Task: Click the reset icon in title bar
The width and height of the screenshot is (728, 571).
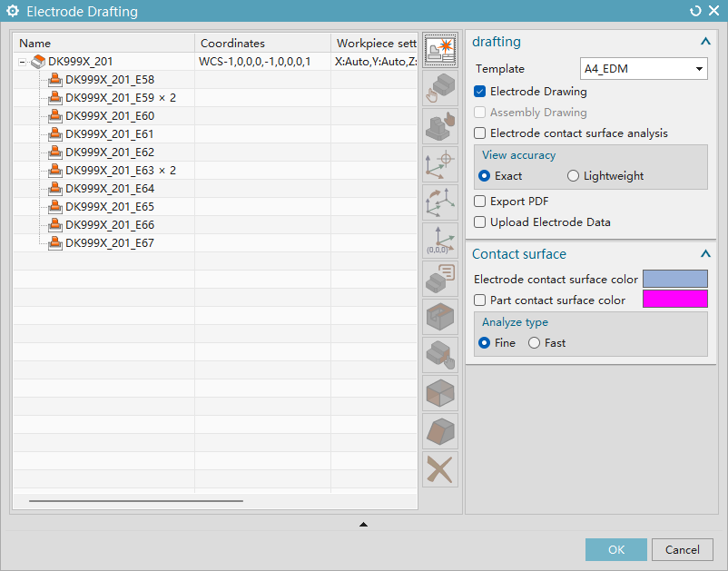Action: pyautogui.click(x=695, y=11)
